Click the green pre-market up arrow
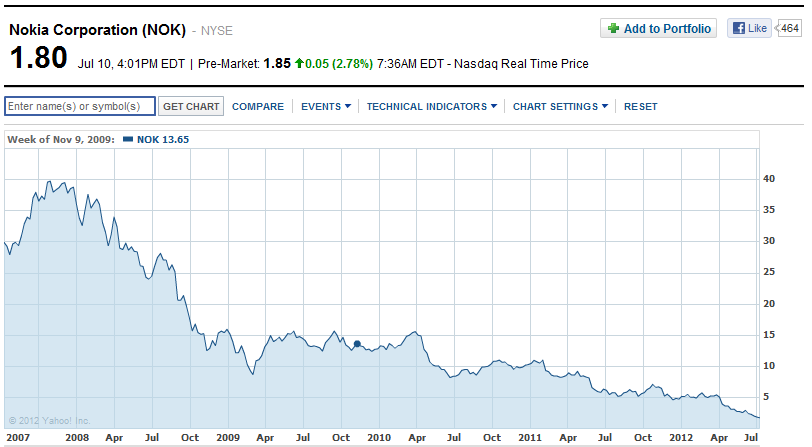The height and width of the screenshot is (447, 812). coord(298,64)
